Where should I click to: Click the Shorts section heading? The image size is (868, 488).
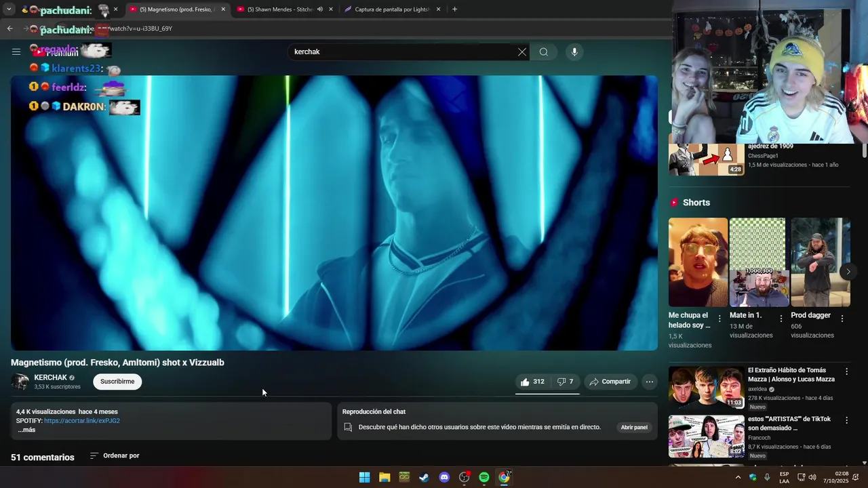(696, 203)
